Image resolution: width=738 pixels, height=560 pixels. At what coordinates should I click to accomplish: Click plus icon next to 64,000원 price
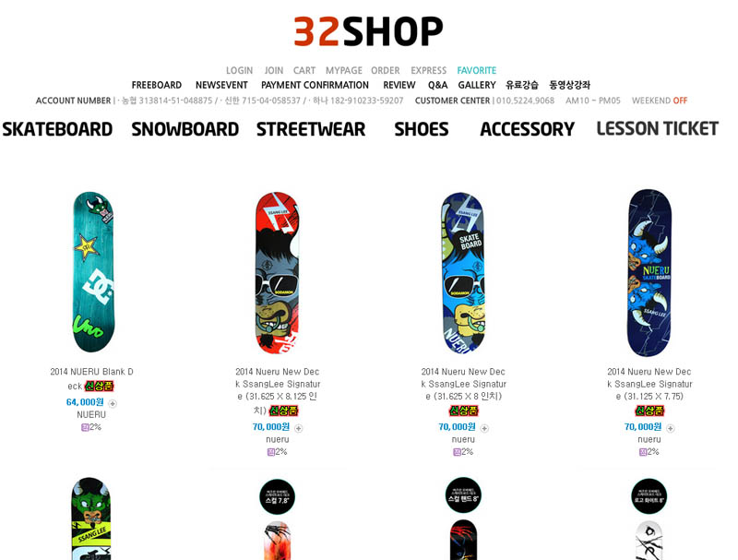[113, 403]
